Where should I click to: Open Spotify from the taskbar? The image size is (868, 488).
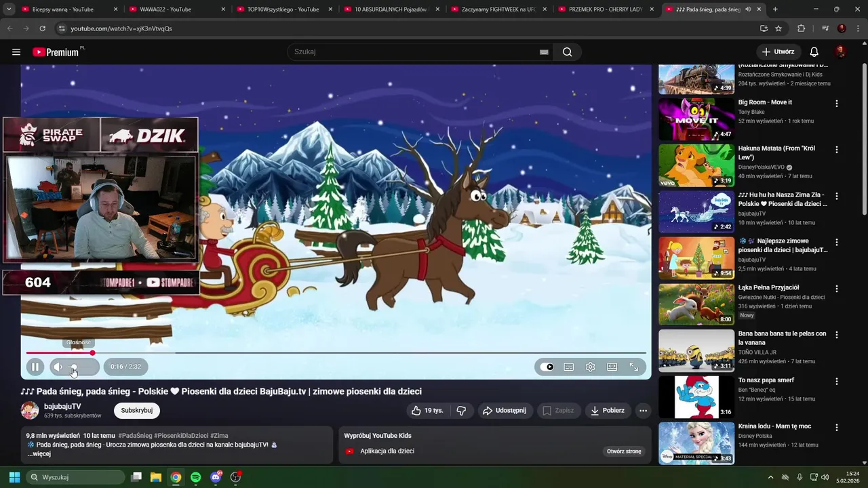[196, 477]
